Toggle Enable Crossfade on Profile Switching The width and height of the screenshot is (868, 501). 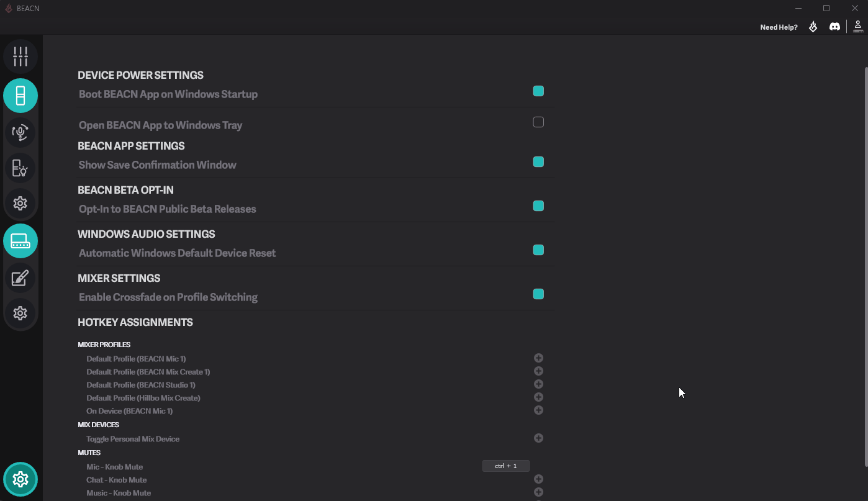(538, 294)
